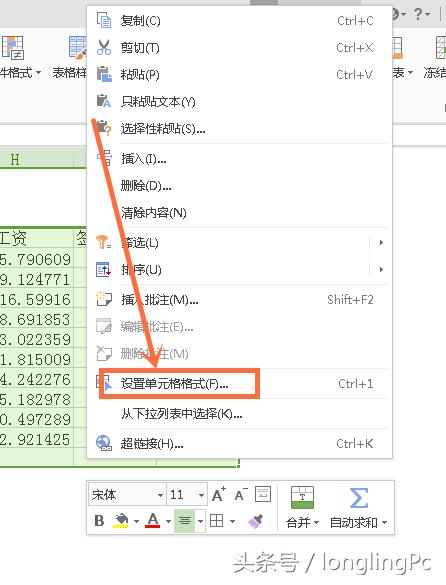Viewport: 446px width, 585px height.
Task: Click cell showing 9.124771
Action: (37, 279)
